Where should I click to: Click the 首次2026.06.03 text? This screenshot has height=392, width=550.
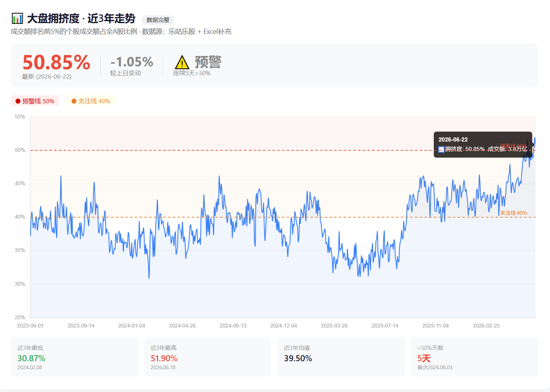click(x=435, y=367)
